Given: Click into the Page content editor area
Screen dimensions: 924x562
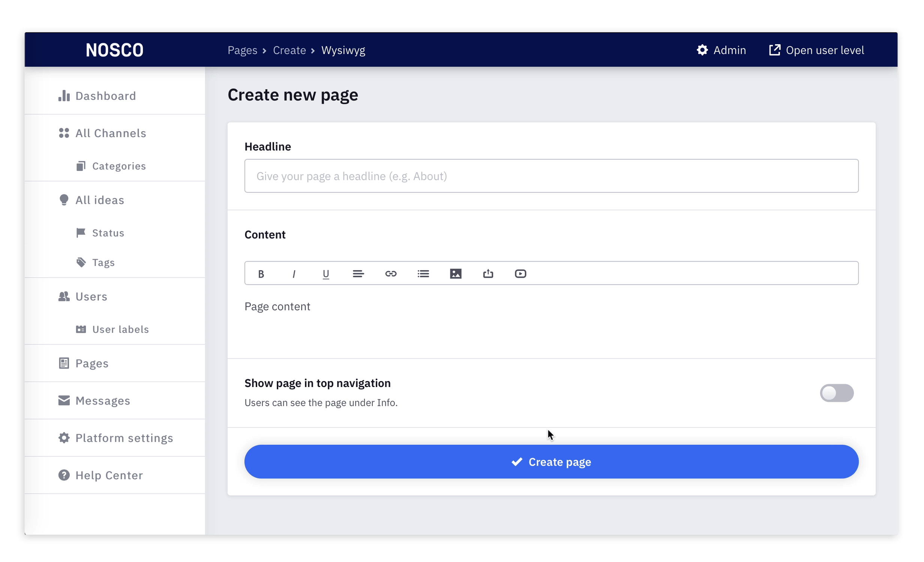Looking at the screenshot, I should tap(551, 321).
